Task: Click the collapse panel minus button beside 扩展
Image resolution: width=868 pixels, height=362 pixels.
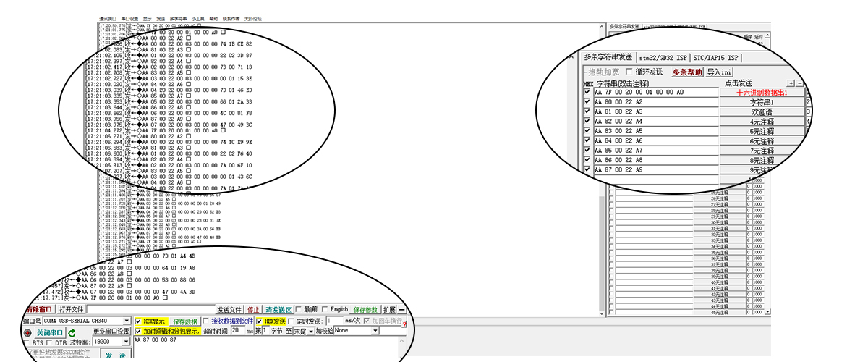Action: click(x=402, y=310)
